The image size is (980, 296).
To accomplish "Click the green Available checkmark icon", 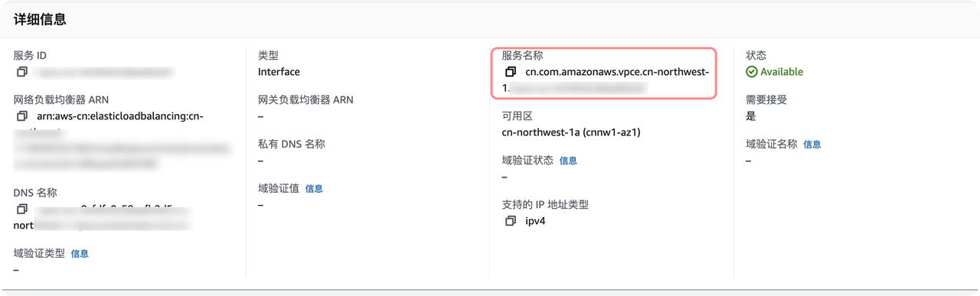I will pyautogui.click(x=752, y=72).
